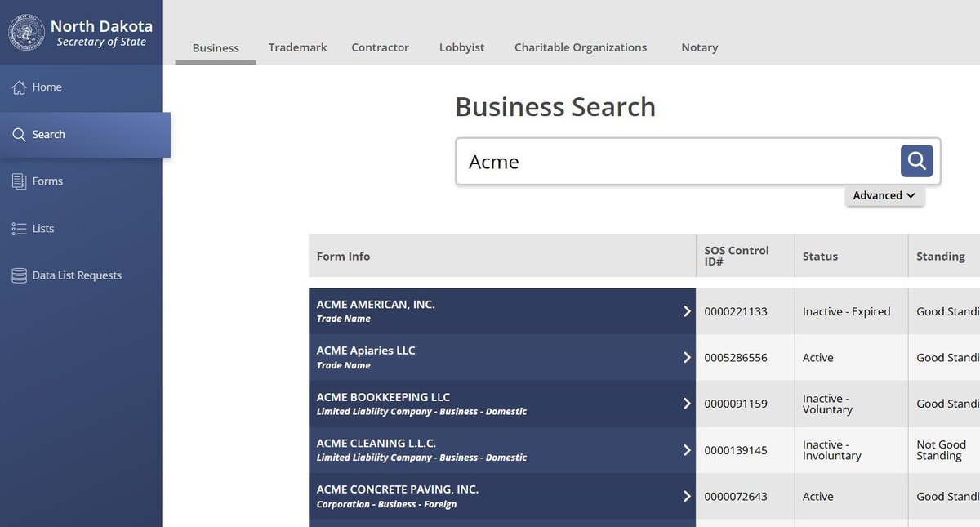Click control ID 0000139145
This screenshot has height=527, width=980.
click(x=736, y=450)
